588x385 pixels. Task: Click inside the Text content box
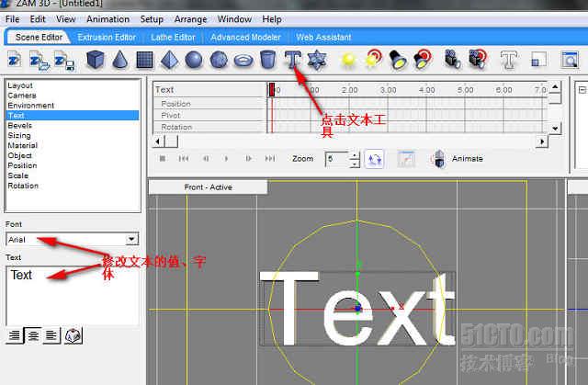[x=73, y=295]
